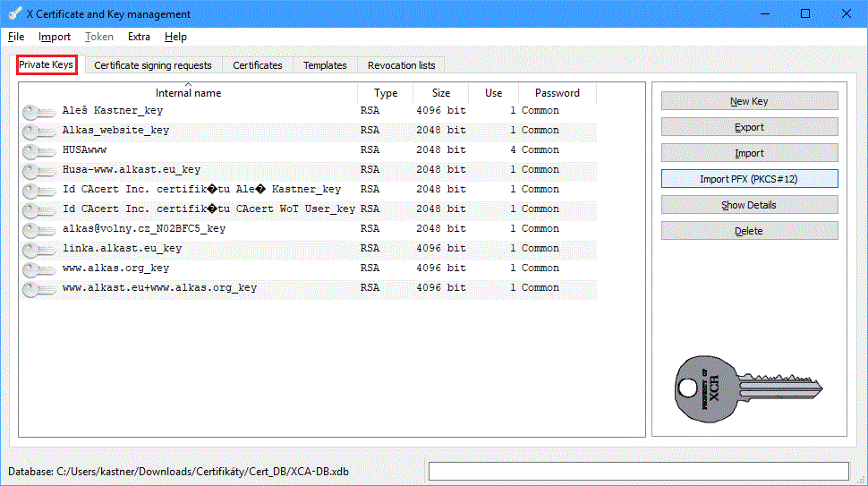Screen dimensions: 868x486
Task: Click the XCA app icon in title bar
Action: point(14,14)
